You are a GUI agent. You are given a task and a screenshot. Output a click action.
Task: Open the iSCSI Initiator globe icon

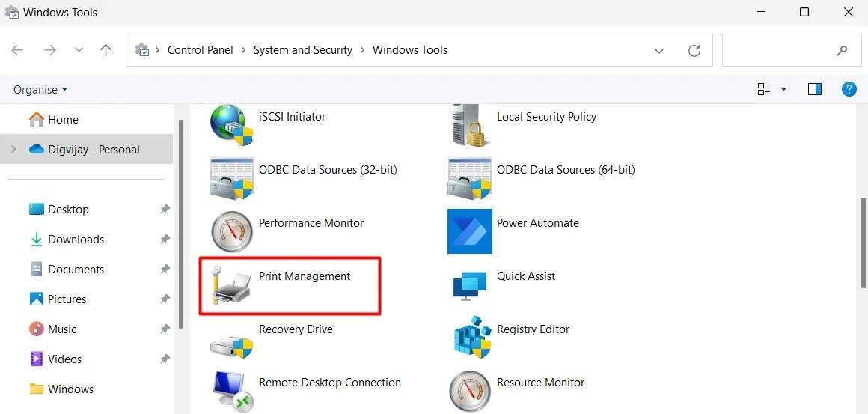click(x=231, y=125)
